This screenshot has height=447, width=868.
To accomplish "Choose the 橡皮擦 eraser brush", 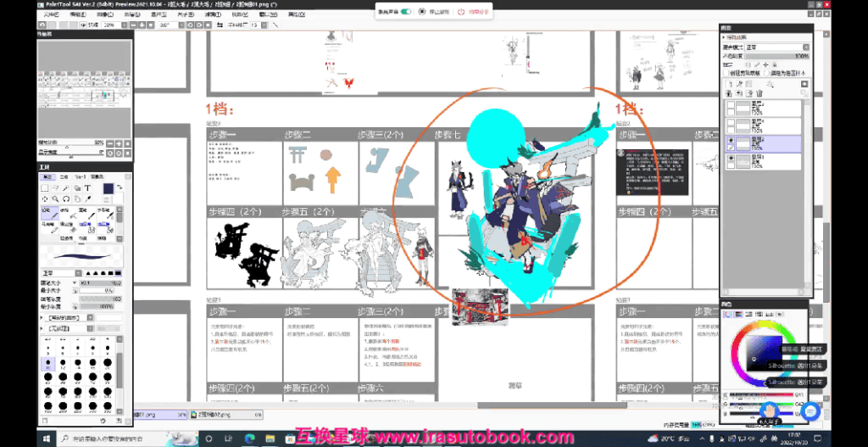I will pyautogui.click(x=68, y=226).
